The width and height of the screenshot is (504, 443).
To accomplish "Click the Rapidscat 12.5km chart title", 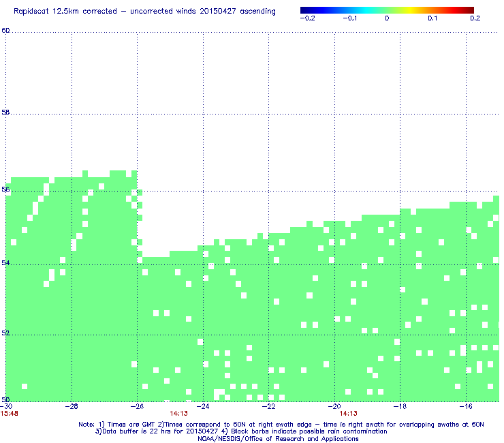I will pos(144,12).
